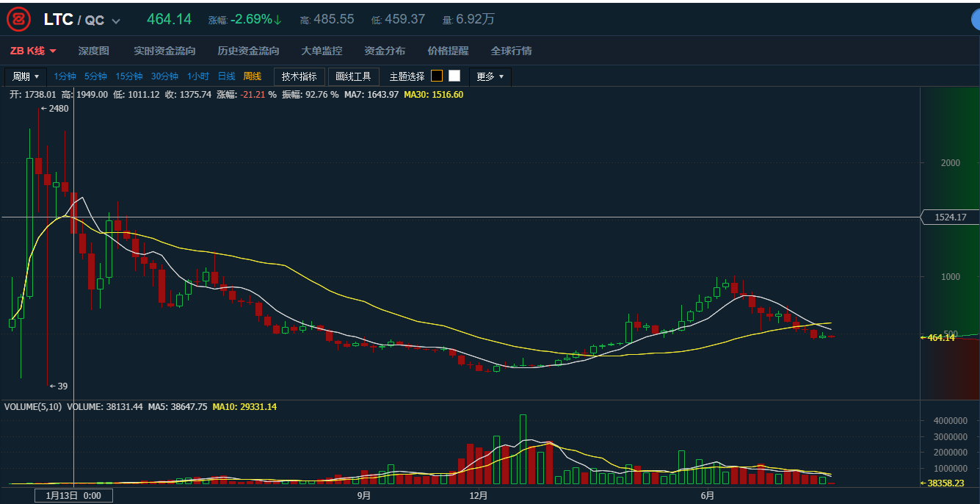The image size is (980, 504).
Task: Select the 1小时 chart interval
Action: click(x=198, y=76)
